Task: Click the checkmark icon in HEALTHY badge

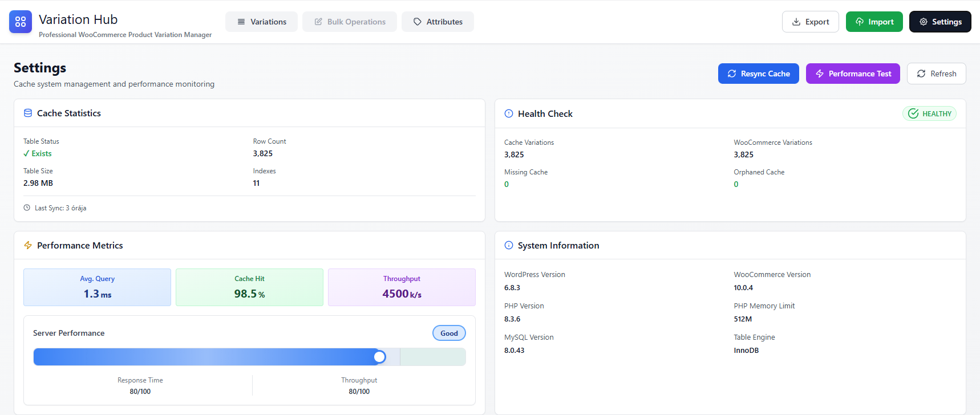Action: [913, 113]
